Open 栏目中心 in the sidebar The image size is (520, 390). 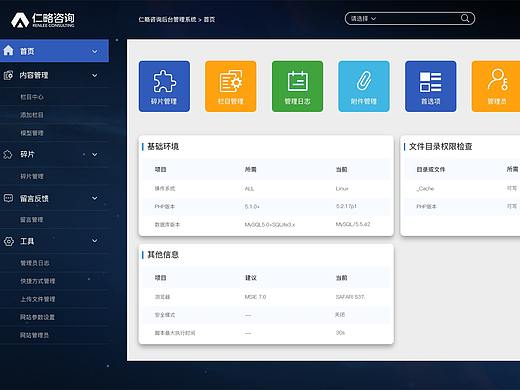[x=32, y=97]
